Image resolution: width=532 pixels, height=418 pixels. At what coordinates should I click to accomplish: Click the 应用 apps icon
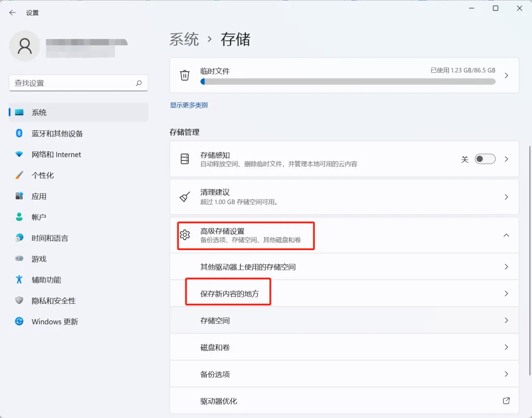[19, 196]
